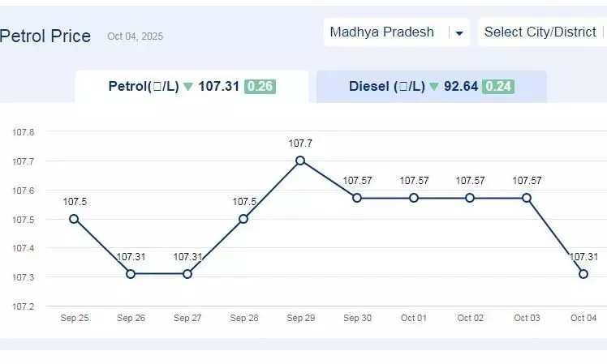Select the Oct 03 chart marker
This screenshot has height=364, width=607.
pos(527,198)
